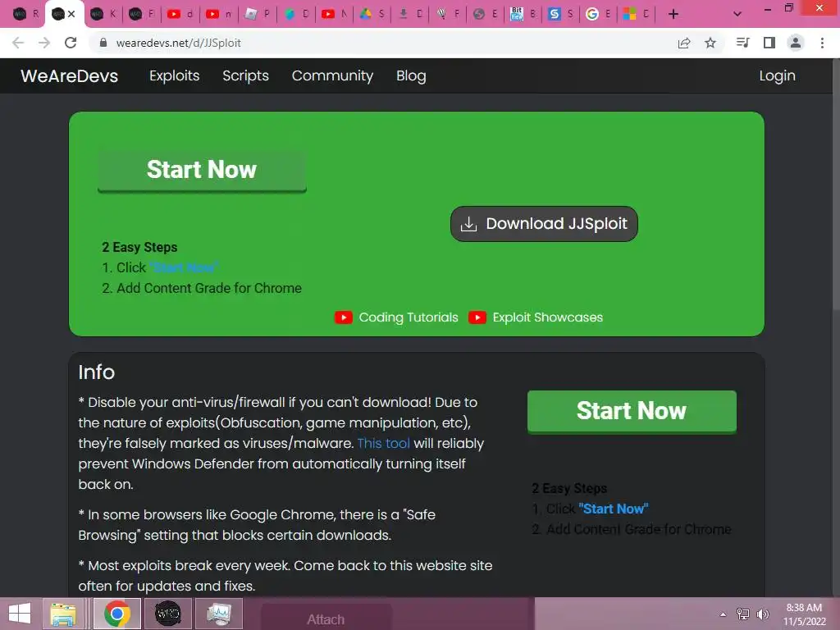Open Chrome three-dot menu
840x630 pixels.
tap(822, 43)
